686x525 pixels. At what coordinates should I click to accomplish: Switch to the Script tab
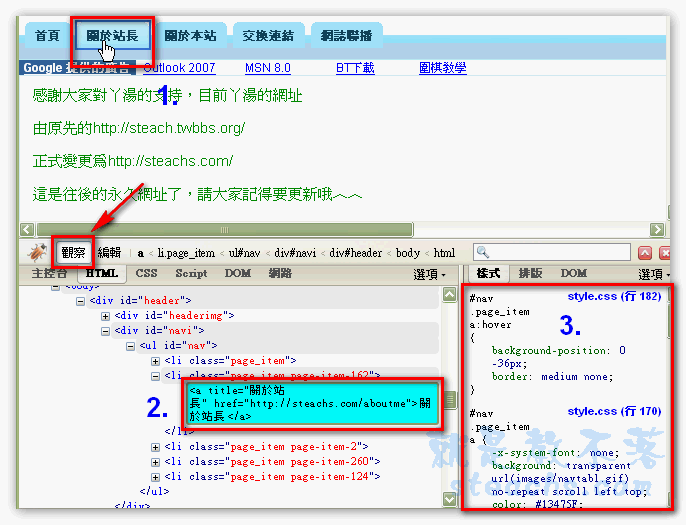click(191, 273)
